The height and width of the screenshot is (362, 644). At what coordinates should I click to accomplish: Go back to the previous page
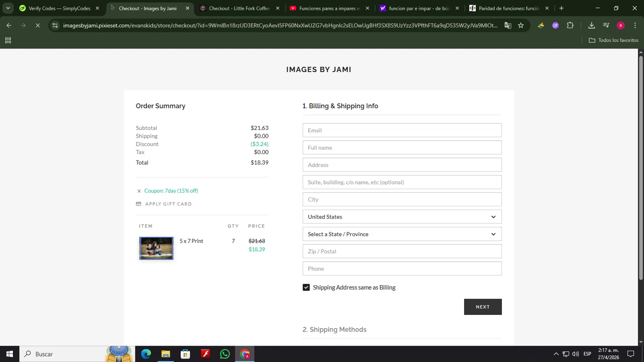[x=9, y=26]
